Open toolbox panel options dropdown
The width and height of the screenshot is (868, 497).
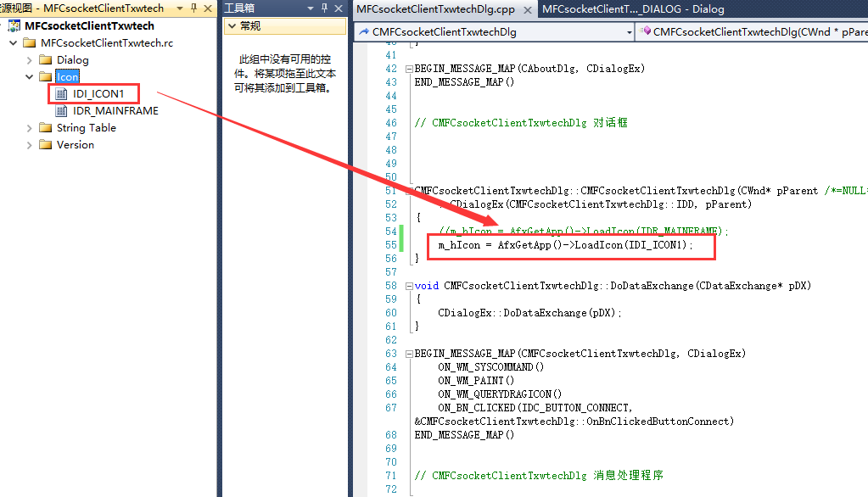pos(311,8)
